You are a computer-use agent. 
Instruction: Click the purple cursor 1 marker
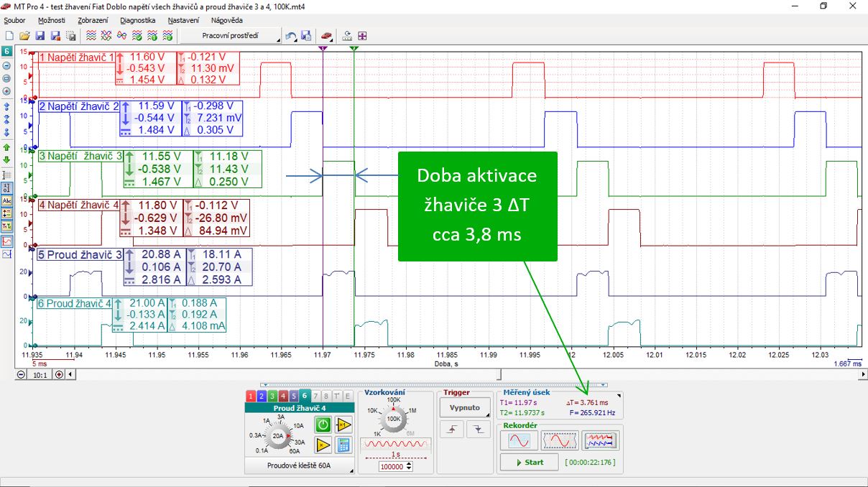tap(323, 48)
